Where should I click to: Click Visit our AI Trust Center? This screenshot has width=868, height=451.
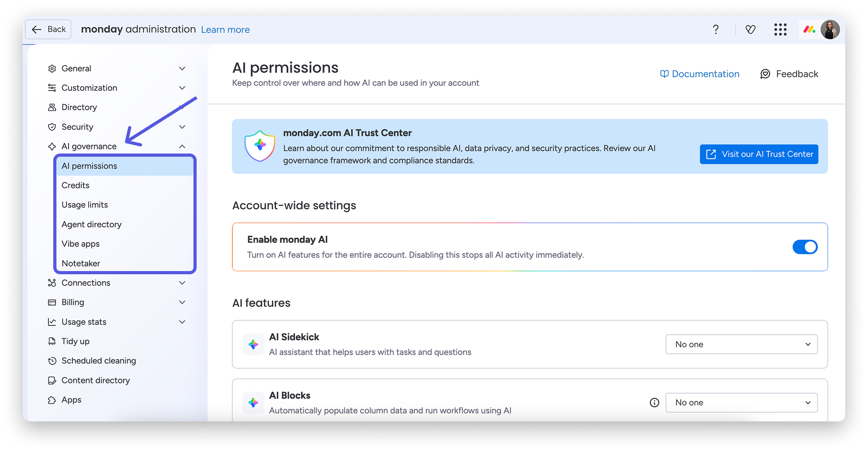tap(759, 154)
